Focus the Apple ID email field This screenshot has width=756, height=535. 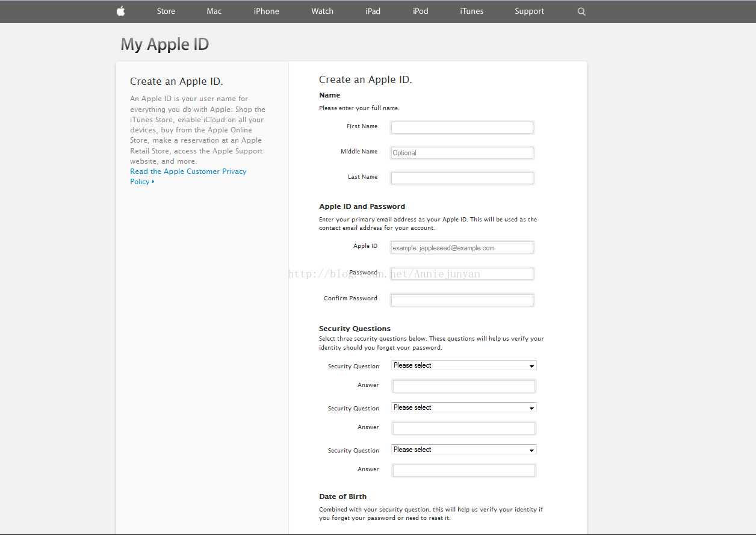(462, 247)
